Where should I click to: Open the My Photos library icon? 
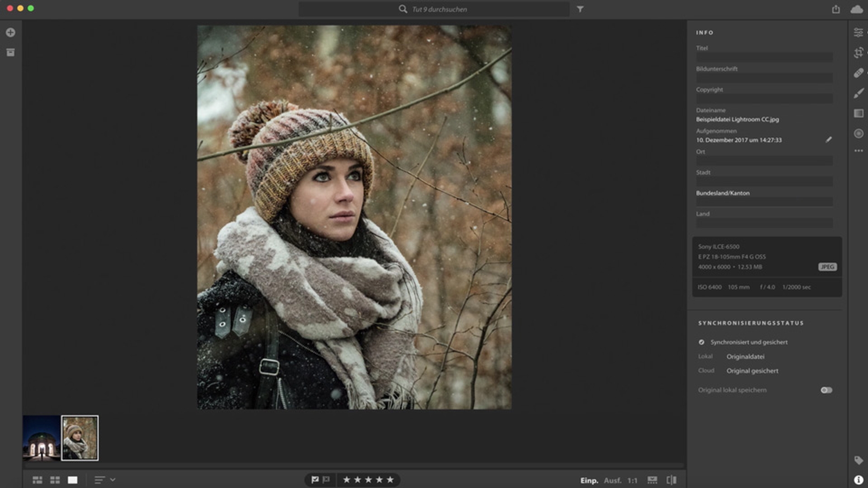coord(10,52)
